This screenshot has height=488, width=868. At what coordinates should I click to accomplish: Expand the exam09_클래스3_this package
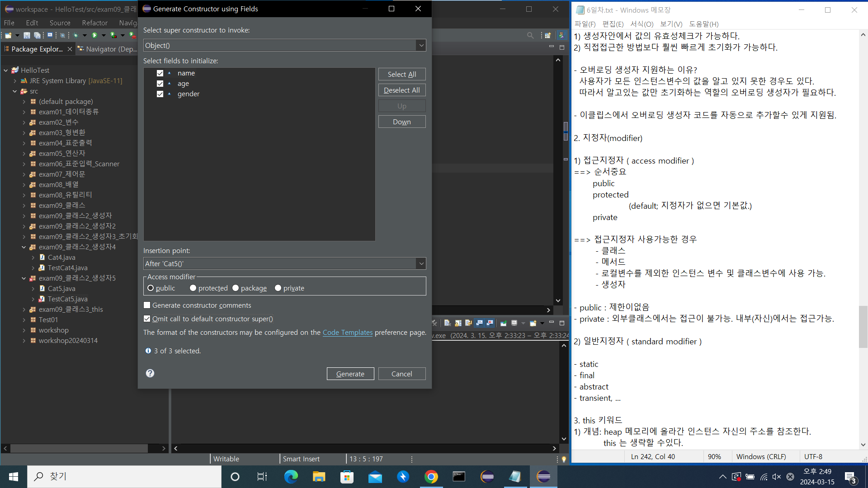[x=24, y=310]
